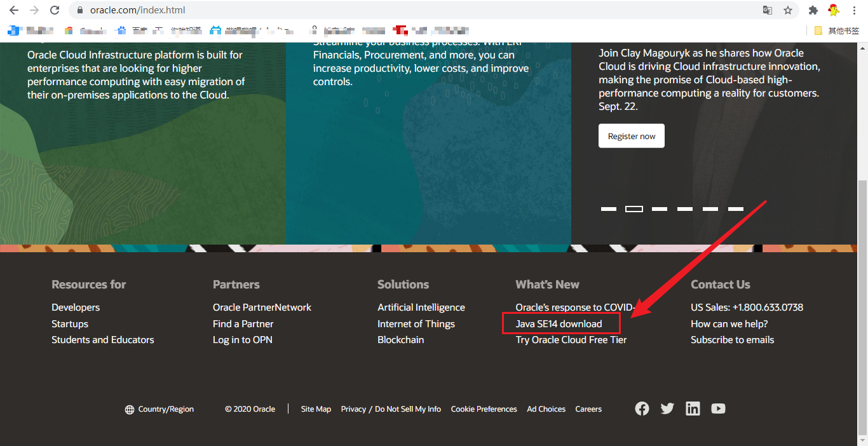
Task: Visit Oracle's Facebook page
Action: (642, 409)
